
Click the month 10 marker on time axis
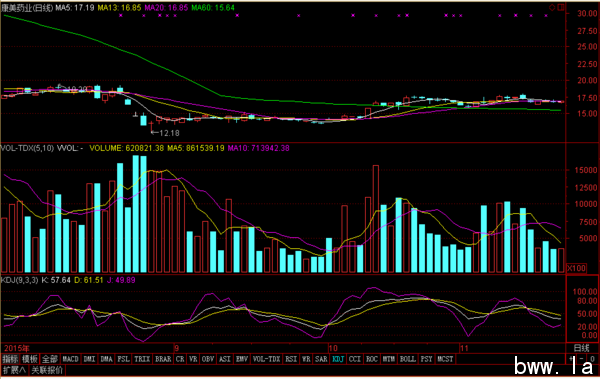tap(333, 348)
